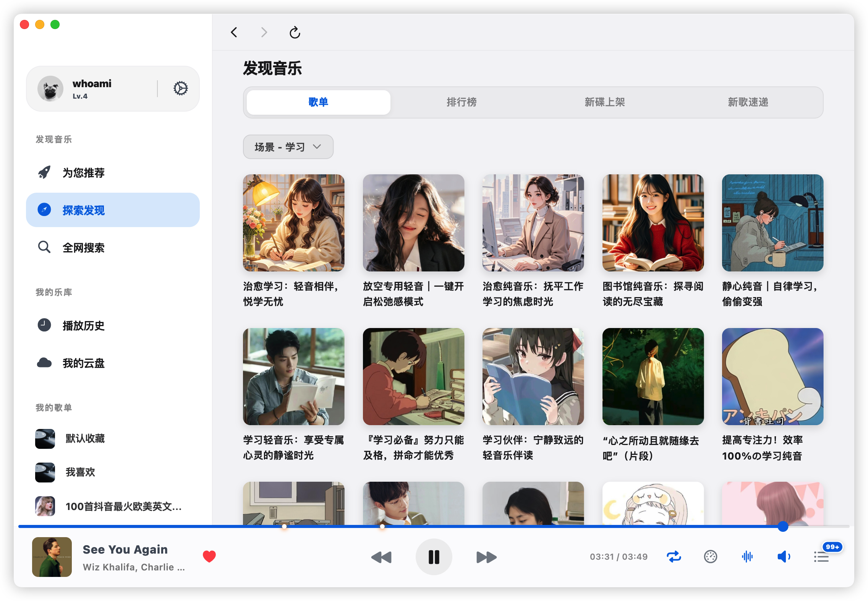This screenshot has width=868, height=601.
Task: Switch to the 新碟上架 tab
Action: pos(604,102)
